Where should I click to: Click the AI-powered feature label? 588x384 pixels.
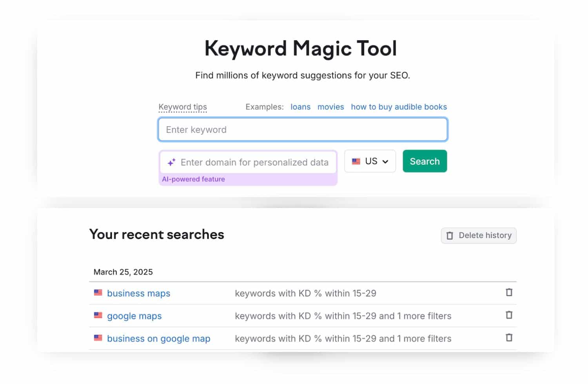[x=193, y=179]
